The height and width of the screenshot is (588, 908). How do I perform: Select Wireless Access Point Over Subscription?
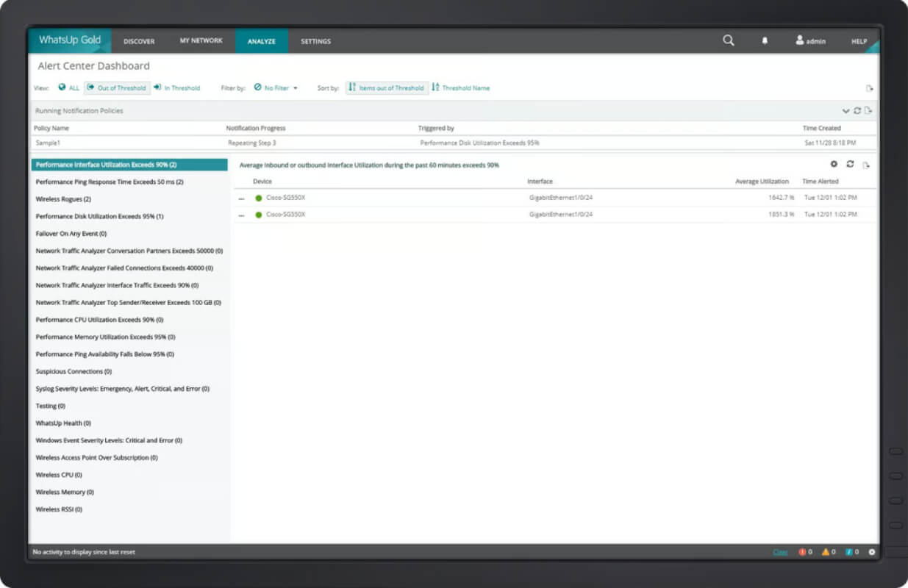pyautogui.click(x=96, y=457)
